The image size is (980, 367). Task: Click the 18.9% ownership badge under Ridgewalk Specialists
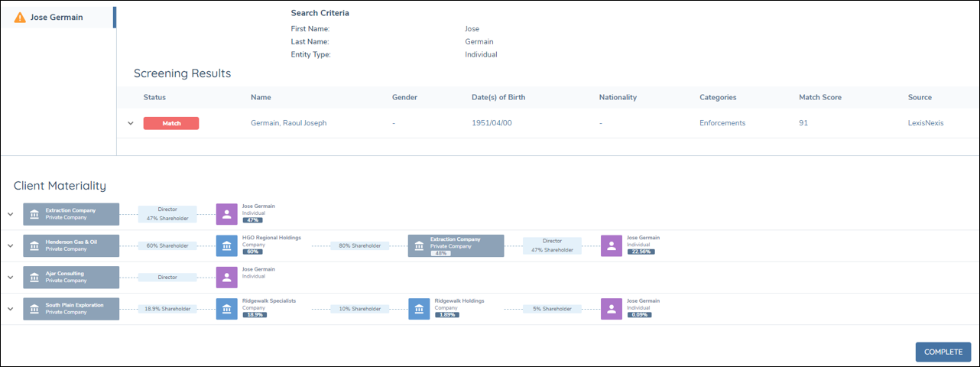pyautogui.click(x=254, y=315)
